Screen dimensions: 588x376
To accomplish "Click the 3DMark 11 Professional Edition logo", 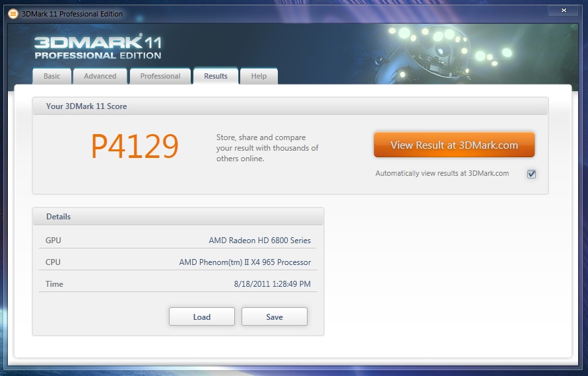I will coord(98,48).
